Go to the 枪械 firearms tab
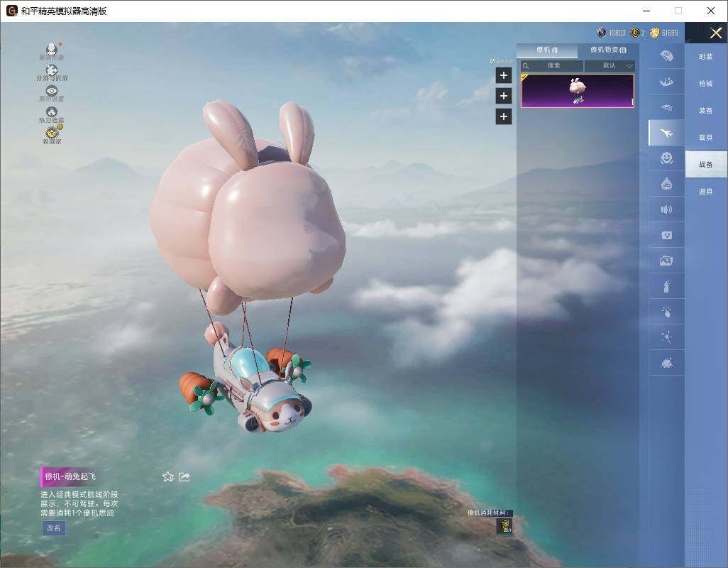The width and height of the screenshot is (728, 568). 706,84
